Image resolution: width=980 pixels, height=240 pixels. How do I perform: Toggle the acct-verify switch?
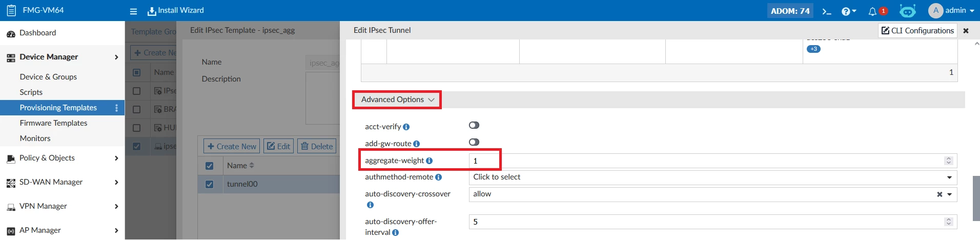[474, 125]
